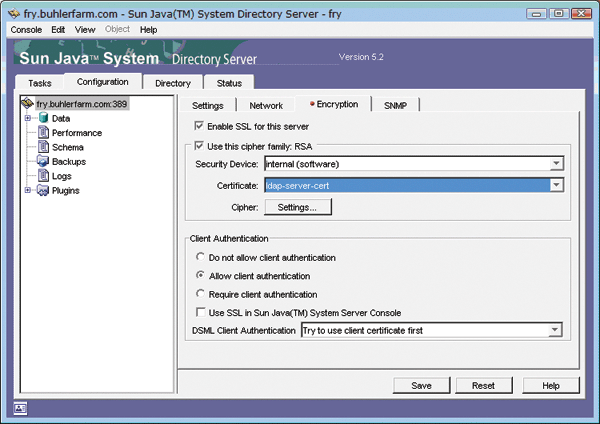Click the cipher Settings... button
Image resolution: width=600 pixels, height=424 pixels.
[297, 207]
